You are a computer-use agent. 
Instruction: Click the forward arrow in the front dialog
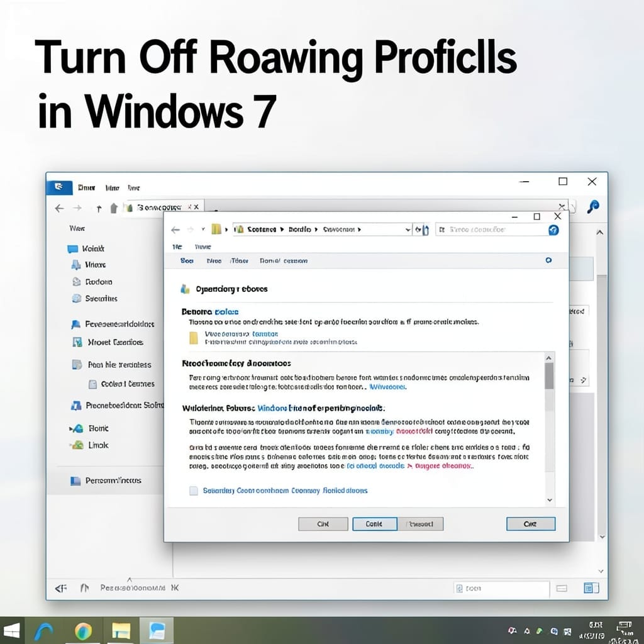(190, 230)
